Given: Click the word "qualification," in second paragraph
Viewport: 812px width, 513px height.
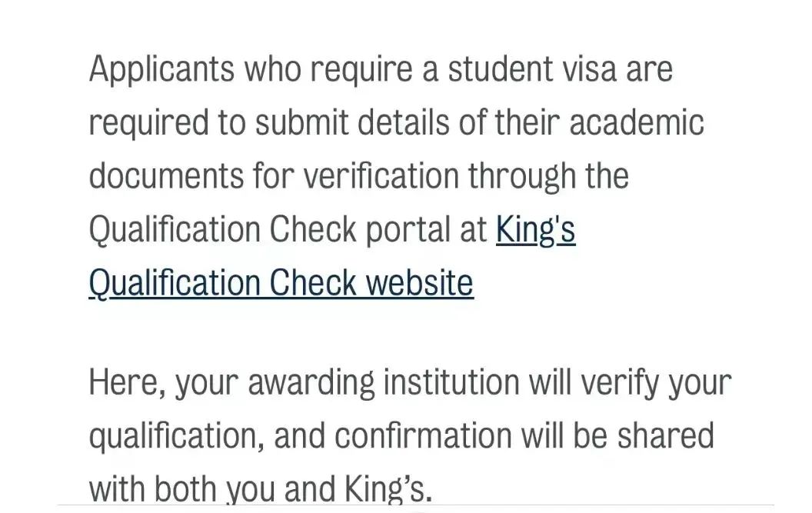Looking at the screenshot, I should point(177,437).
